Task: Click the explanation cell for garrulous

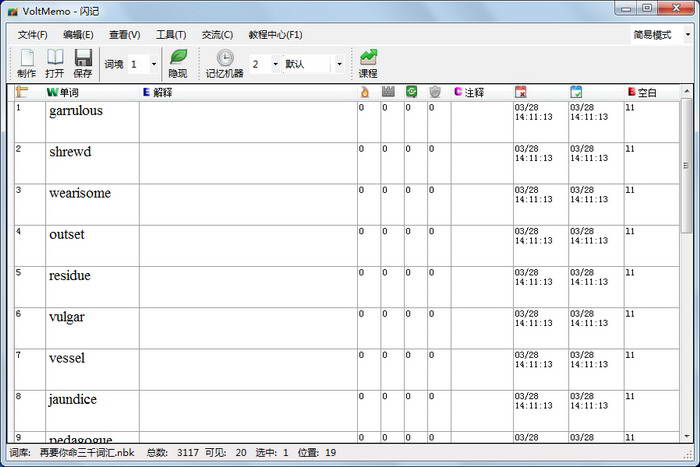Action: 248,122
